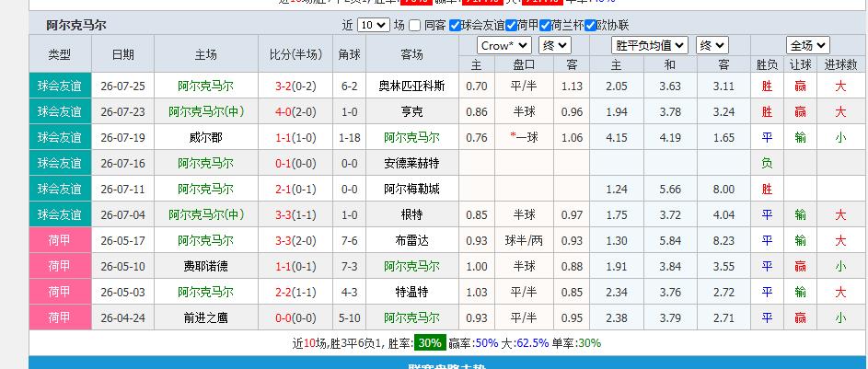Click the 50% 赢率 value

tap(487, 343)
